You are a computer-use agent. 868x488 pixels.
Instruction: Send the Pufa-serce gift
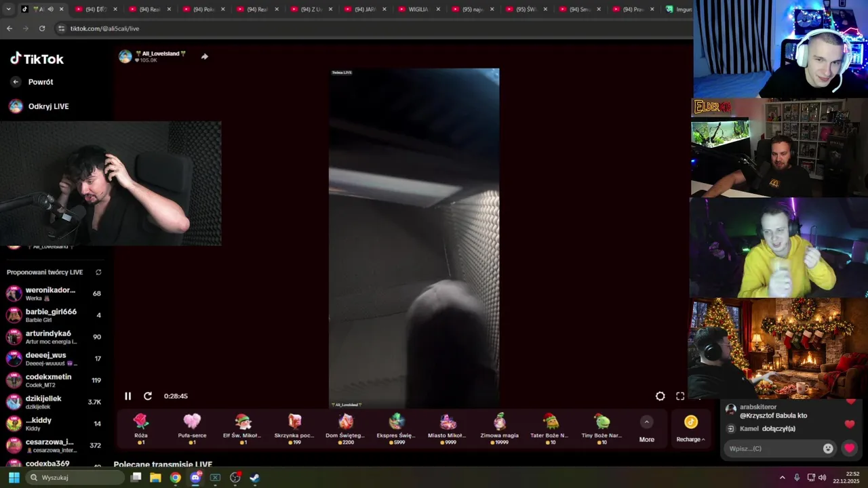point(192,428)
